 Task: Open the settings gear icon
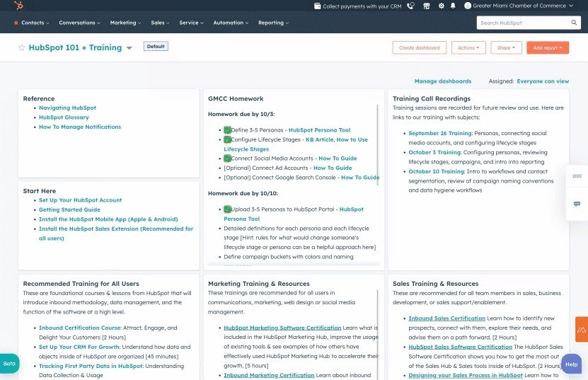(442, 6)
